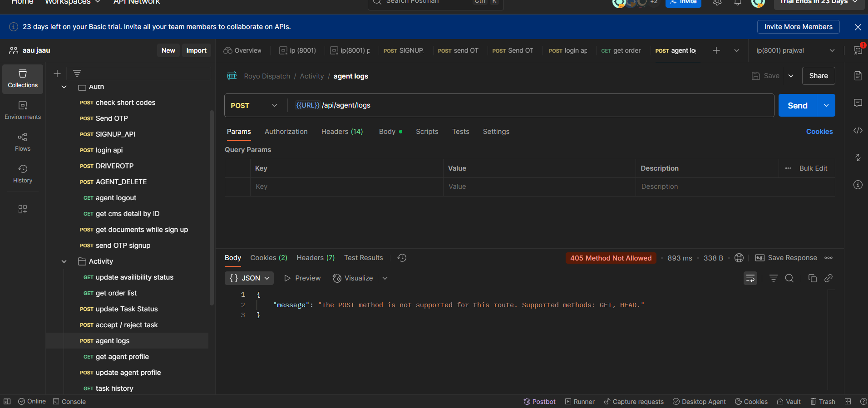Open Postbot from the status bar
The image size is (868, 408).
(539, 402)
